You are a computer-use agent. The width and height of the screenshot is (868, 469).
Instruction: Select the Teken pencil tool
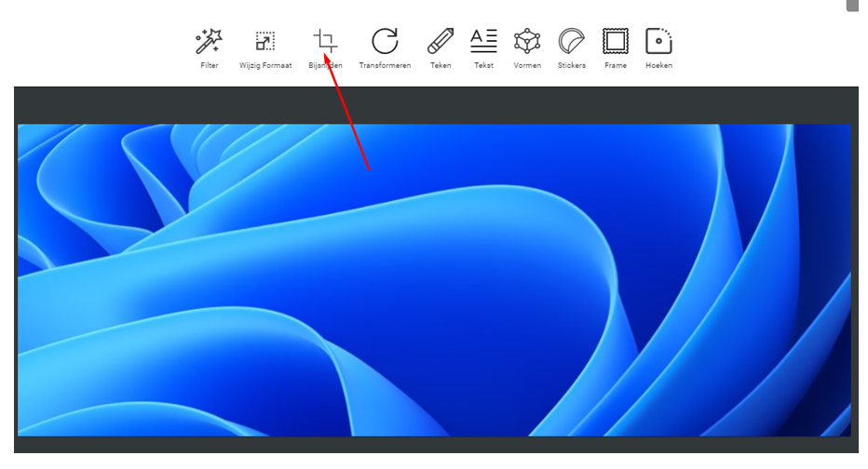click(441, 48)
